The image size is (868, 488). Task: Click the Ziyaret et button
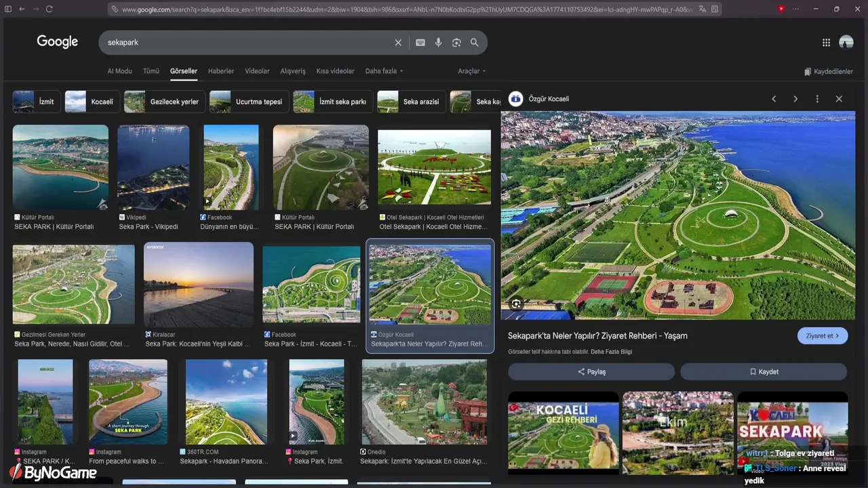coord(823,335)
